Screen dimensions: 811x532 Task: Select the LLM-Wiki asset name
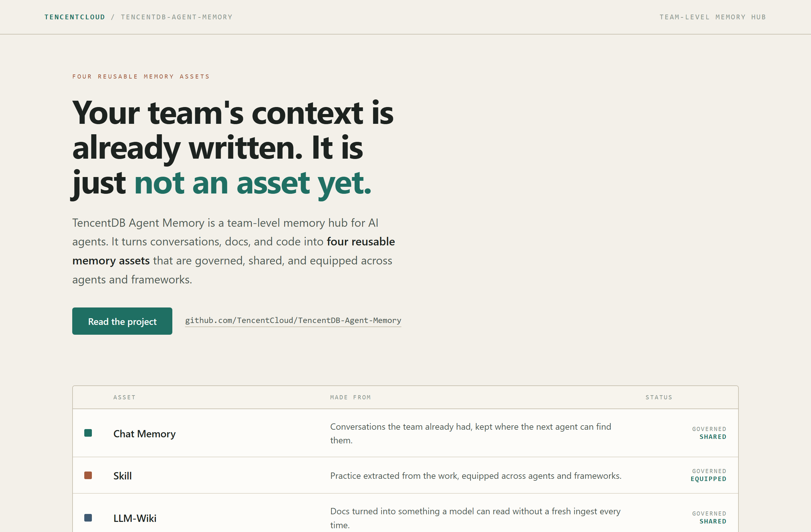click(x=135, y=518)
